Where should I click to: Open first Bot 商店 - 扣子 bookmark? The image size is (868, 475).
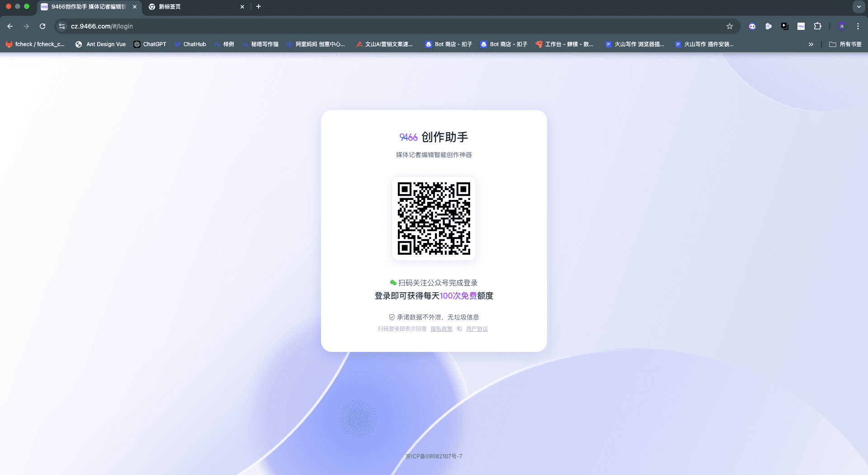tap(448, 44)
